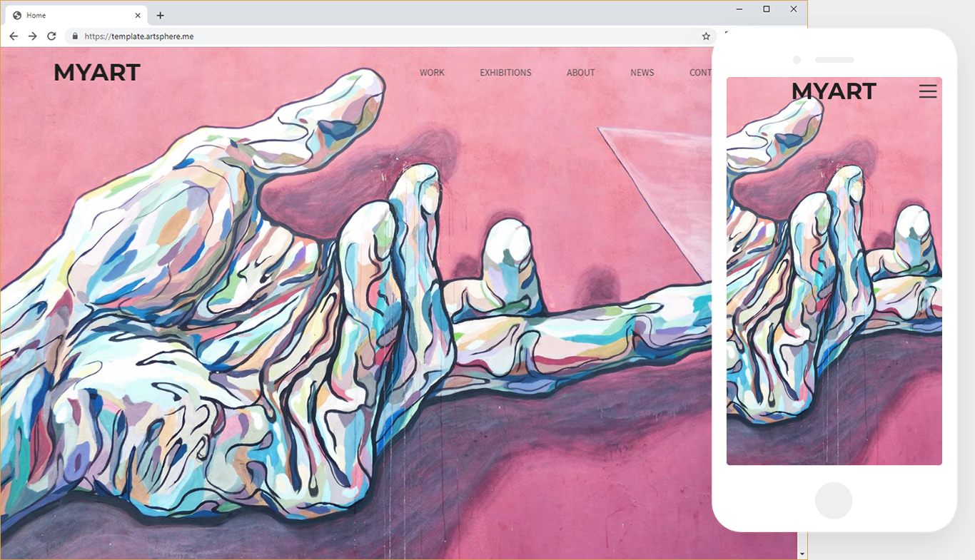This screenshot has width=975, height=560.
Task: Close the Home browser tab
Action: pyautogui.click(x=138, y=15)
